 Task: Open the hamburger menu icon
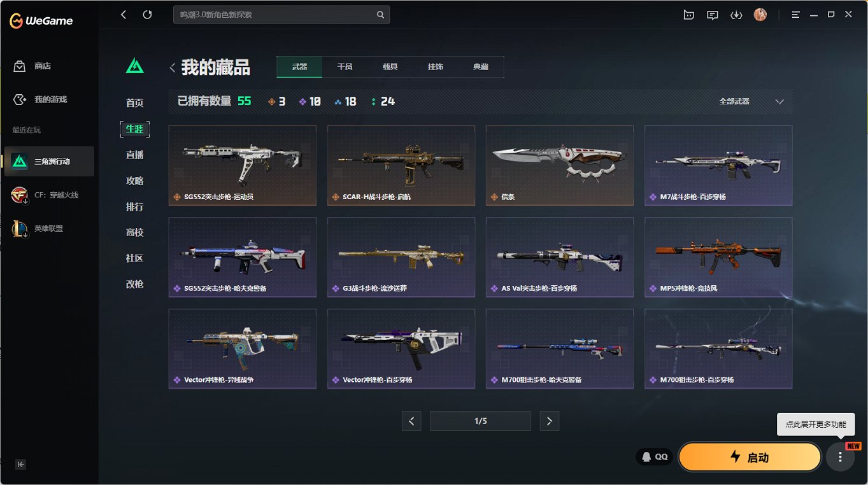point(795,15)
